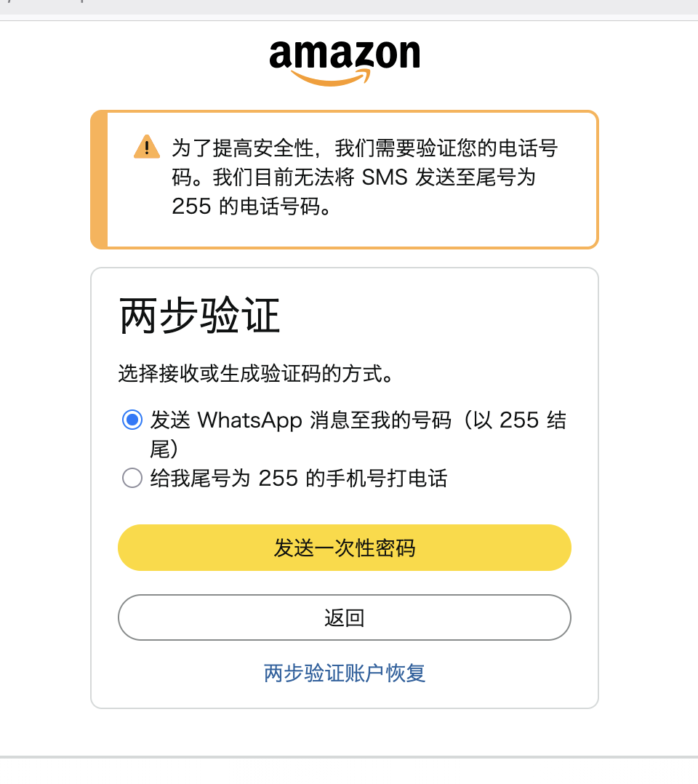The height and width of the screenshot is (784, 698).
Task: Click 255 in the phone call option
Action: [278, 479]
